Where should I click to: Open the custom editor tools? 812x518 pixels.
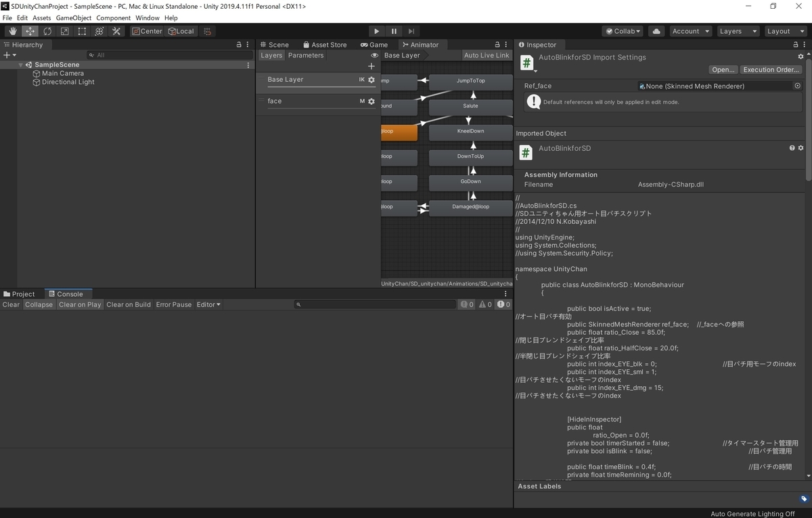(116, 31)
